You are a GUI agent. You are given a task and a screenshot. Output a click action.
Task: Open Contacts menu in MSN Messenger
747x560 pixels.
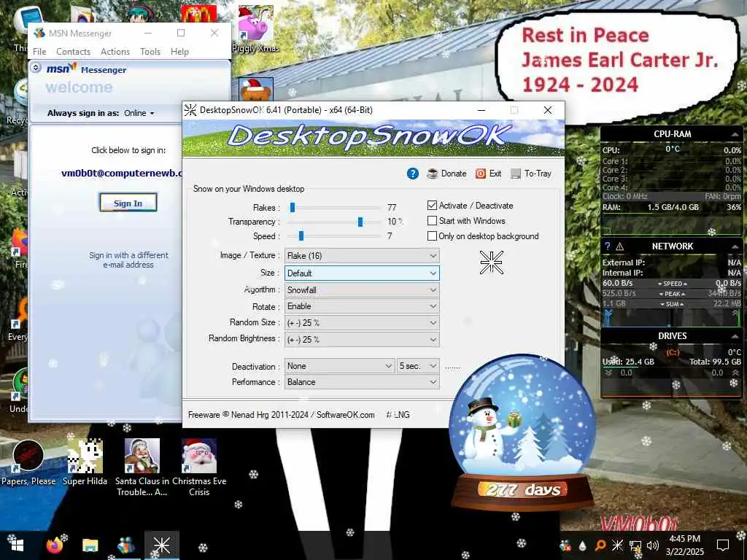tap(73, 52)
